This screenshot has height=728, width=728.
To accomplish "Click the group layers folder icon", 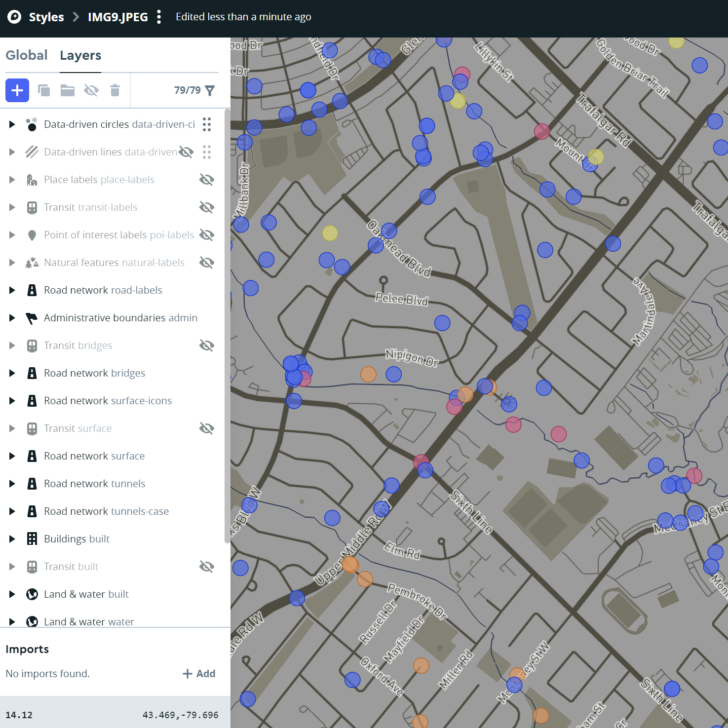I will click(68, 90).
